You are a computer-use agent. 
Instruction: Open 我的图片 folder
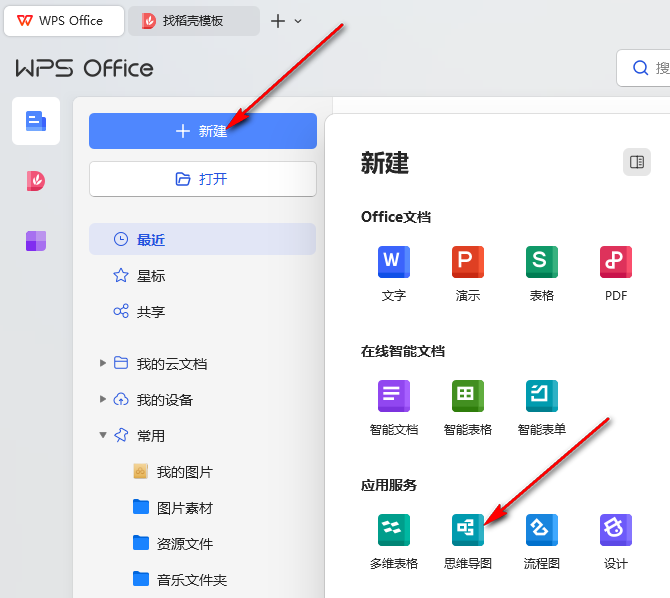click(x=185, y=472)
